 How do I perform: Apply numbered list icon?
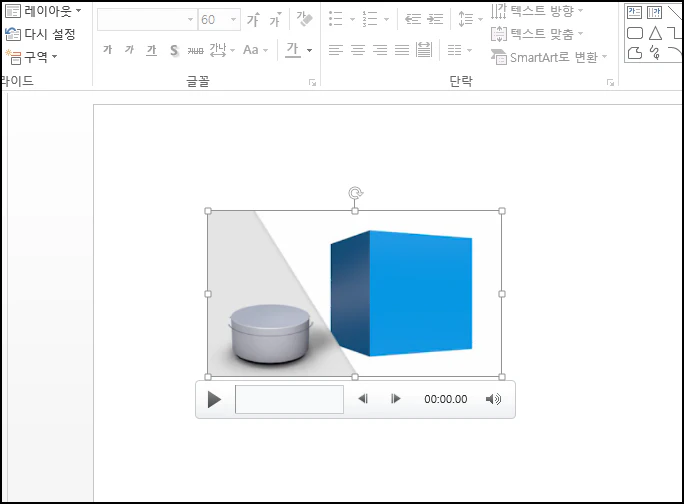[x=370, y=19]
